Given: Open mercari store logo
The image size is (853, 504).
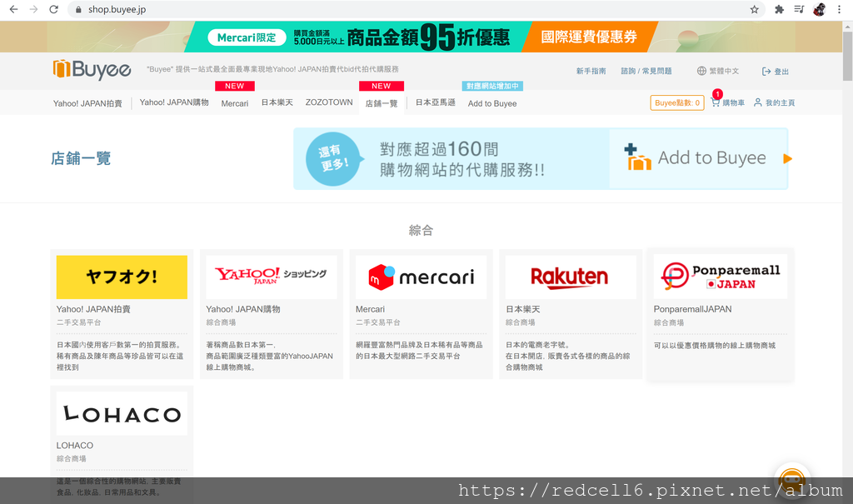Looking at the screenshot, I should 421,277.
